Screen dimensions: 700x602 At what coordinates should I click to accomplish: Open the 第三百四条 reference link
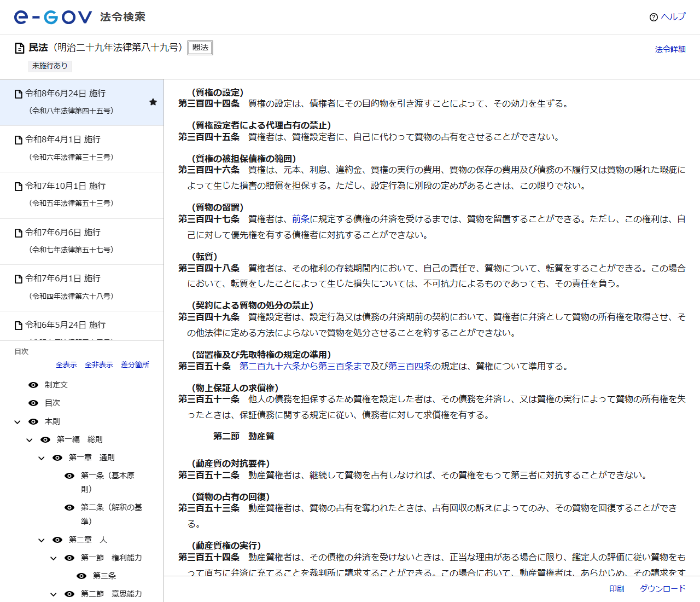pos(410,366)
